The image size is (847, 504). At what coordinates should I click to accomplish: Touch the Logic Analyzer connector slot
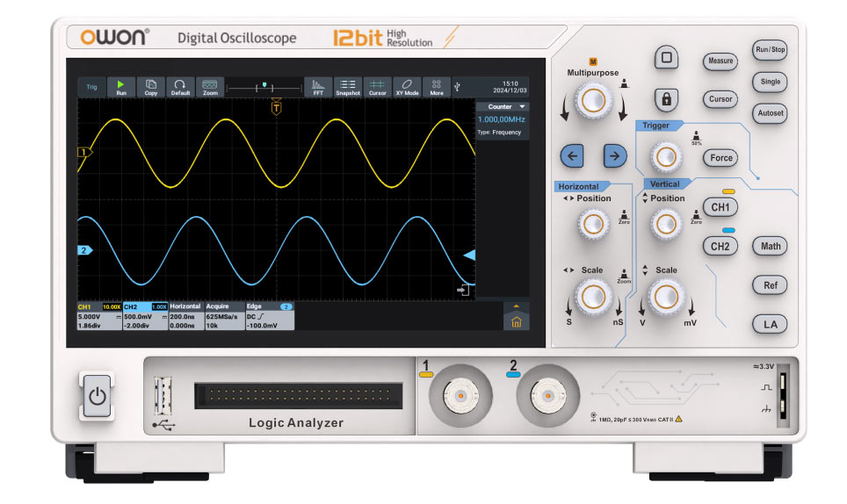click(x=298, y=396)
